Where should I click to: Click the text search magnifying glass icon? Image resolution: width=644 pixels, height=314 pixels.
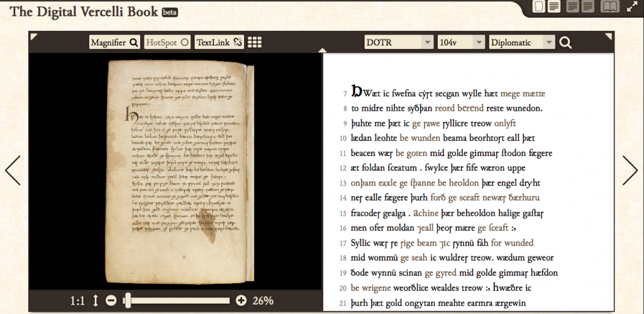[565, 42]
